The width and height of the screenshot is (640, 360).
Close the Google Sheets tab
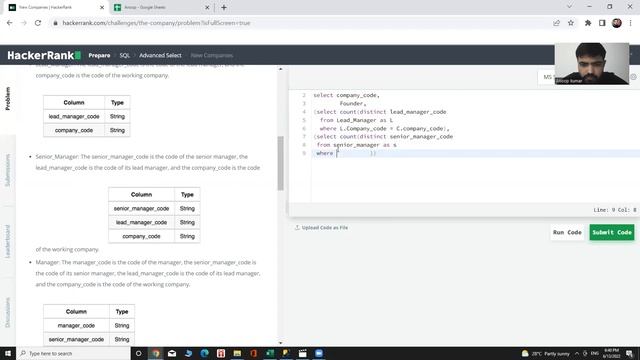[x=207, y=7]
